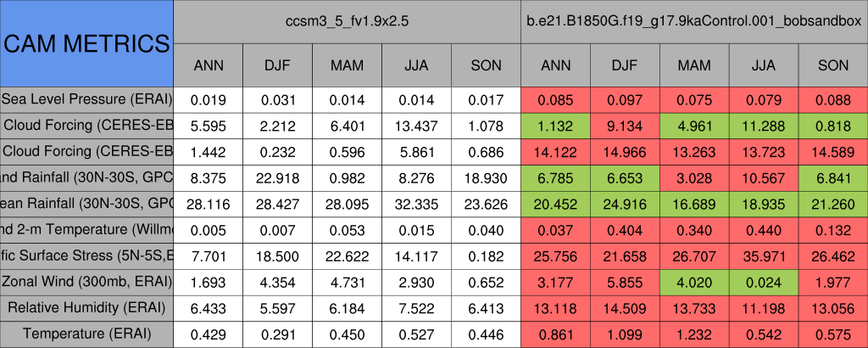Select the bottom Temperature (ERAI) row label

pos(86,334)
